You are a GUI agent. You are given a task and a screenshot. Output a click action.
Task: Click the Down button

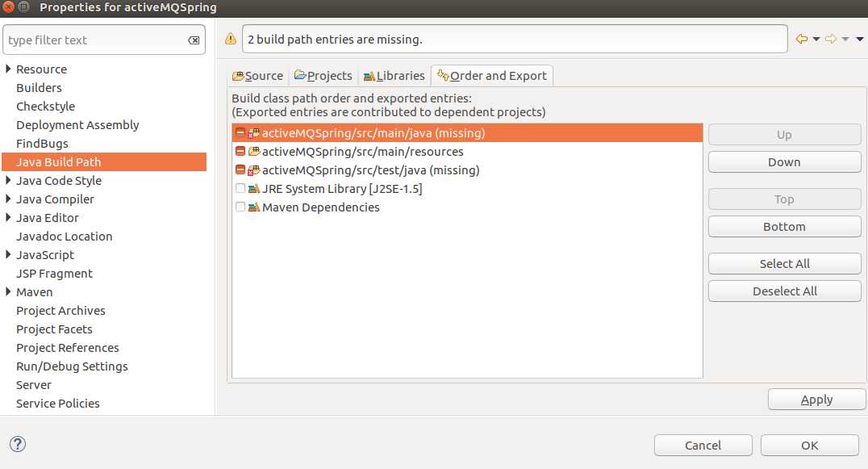pos(784,162)
